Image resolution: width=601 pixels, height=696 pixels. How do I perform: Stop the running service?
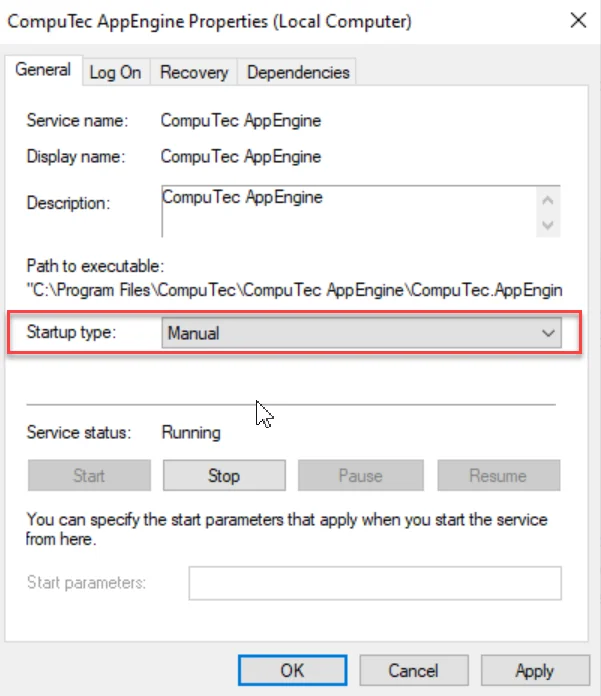[224, 476]
